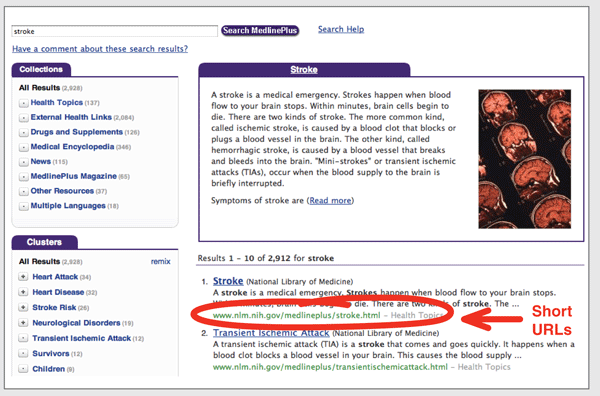Click the Search MedlinePlus button
Image resolution: width=600 pixels, height=396 pixels.
pos(260,31)
